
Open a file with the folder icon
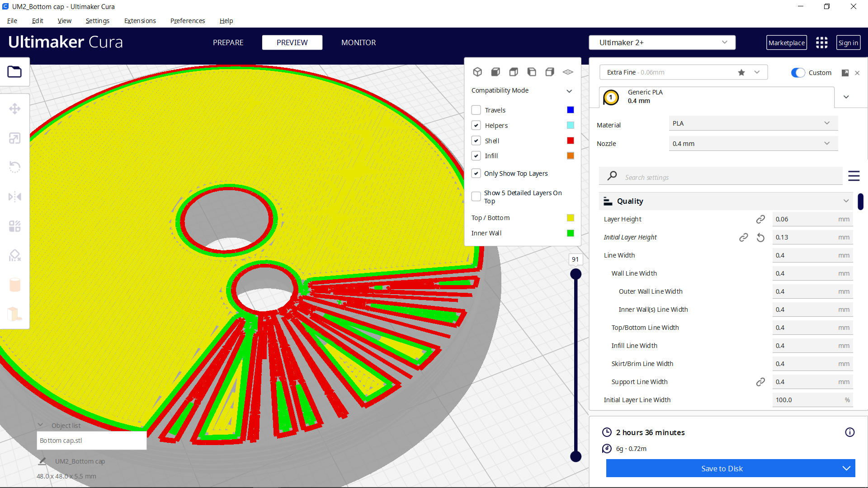pyautogui.click(x=15, y=72)
